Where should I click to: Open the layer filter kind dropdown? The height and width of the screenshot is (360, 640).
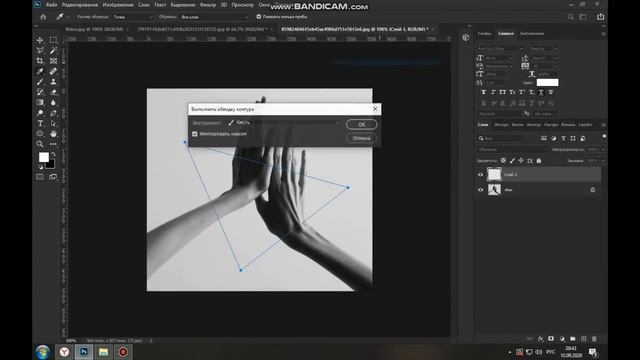click(501, 138)
